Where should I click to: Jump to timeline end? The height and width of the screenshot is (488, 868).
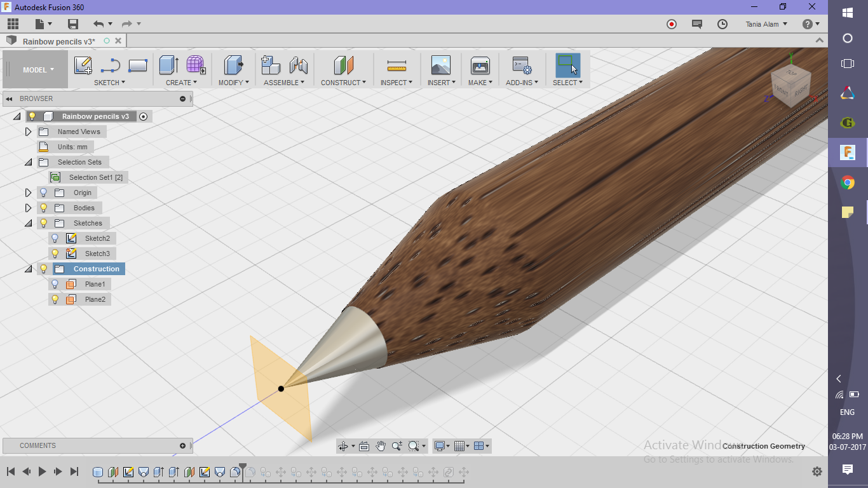tap(74, 471)
